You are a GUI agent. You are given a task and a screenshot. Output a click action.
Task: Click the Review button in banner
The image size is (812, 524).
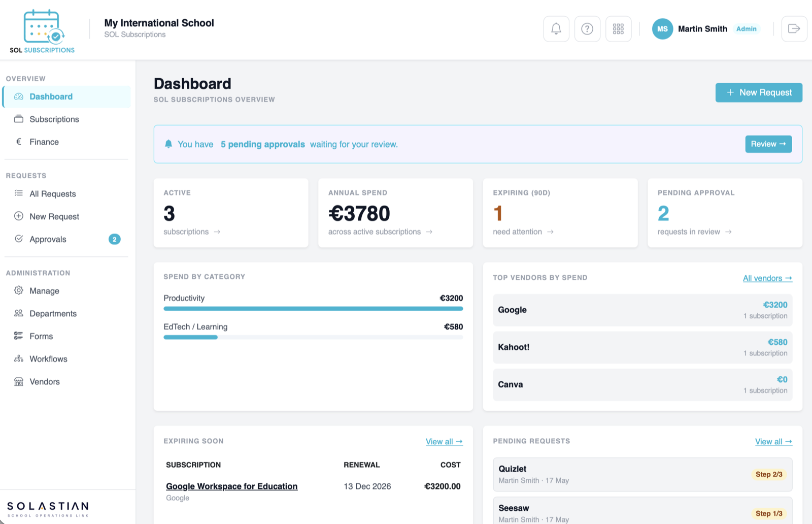pos(768,144)
